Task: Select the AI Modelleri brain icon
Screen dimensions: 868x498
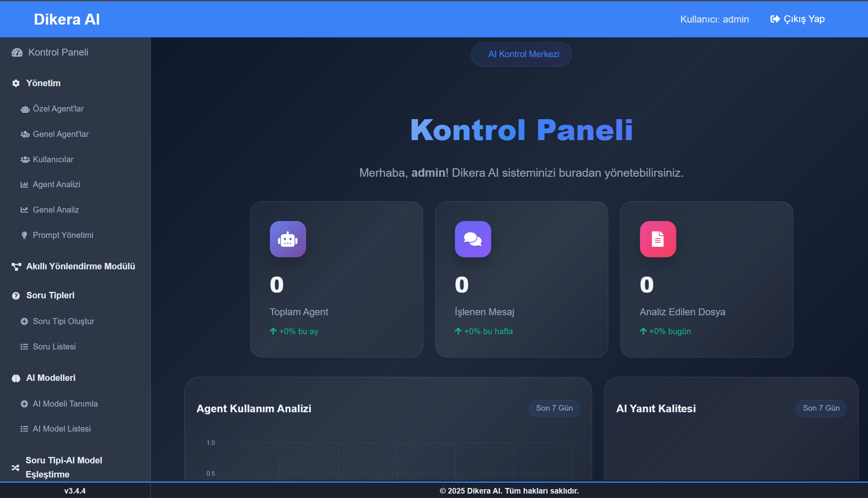Action: coord(16,378)
